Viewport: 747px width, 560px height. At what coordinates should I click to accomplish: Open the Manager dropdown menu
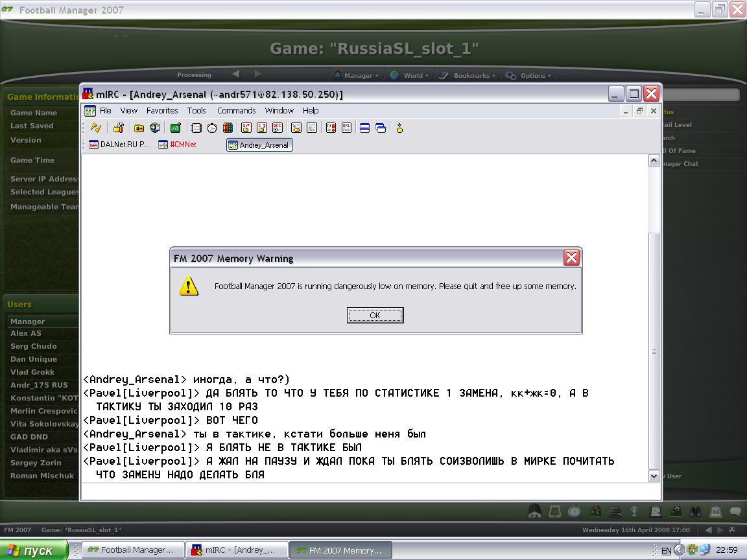tap(357, 76)
